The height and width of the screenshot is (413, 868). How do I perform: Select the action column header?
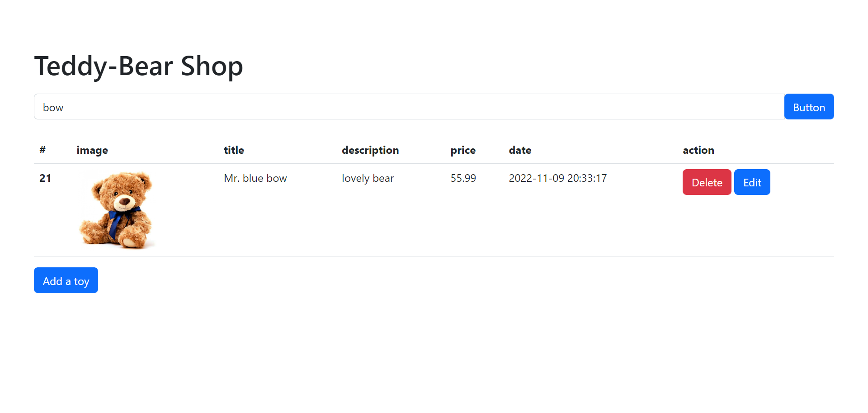point(698,150)
